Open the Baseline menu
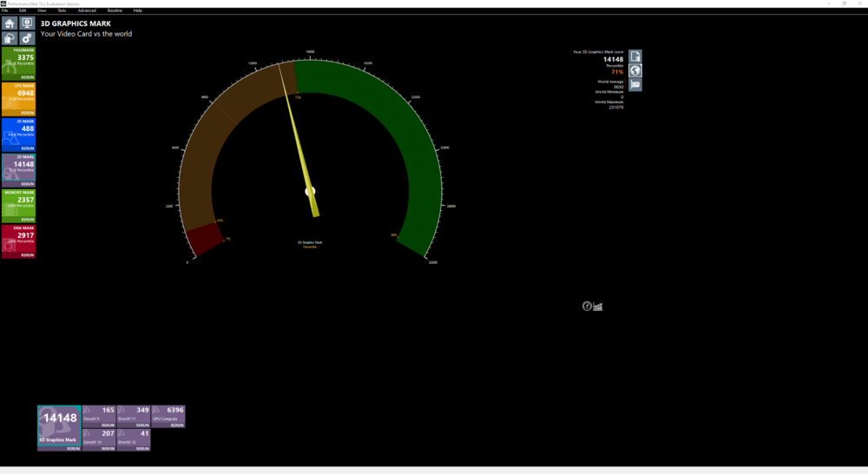868x474 pixels. (x=115, y=10)
